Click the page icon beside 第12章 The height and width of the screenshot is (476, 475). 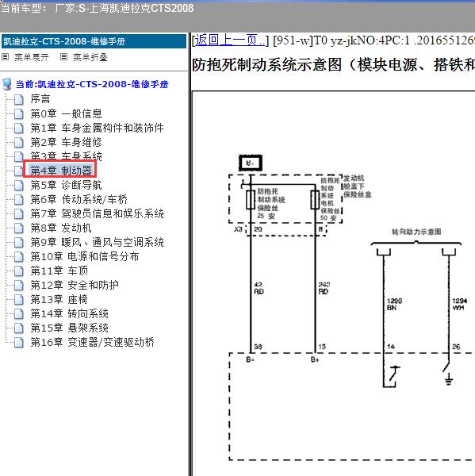(x=19, y=285)
